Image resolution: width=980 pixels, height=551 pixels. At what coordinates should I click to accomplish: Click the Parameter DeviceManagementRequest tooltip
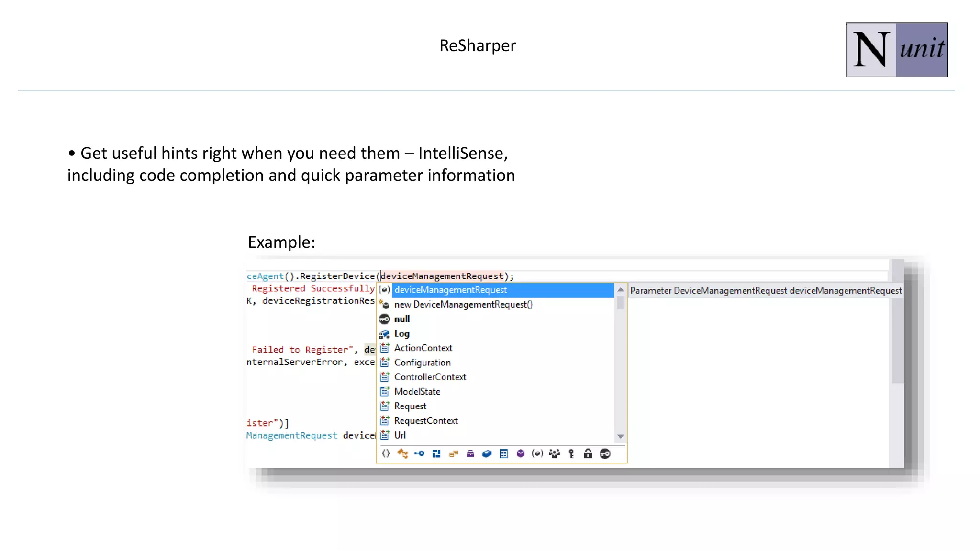(x=766, y=290)
